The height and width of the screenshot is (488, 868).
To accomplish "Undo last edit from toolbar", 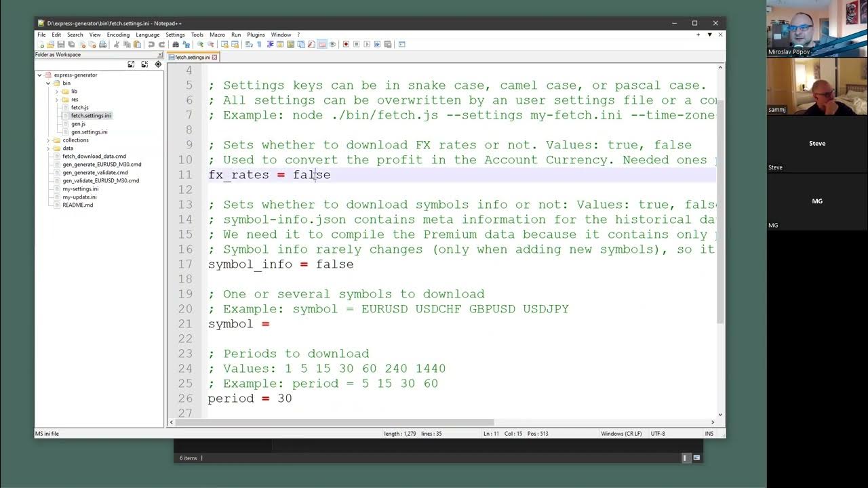I will [x=151, y=45].
